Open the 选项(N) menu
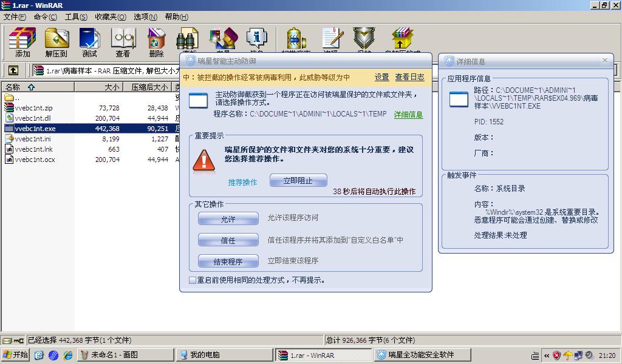622x364 pixels. pyautogui.click(x=145, y=16)
